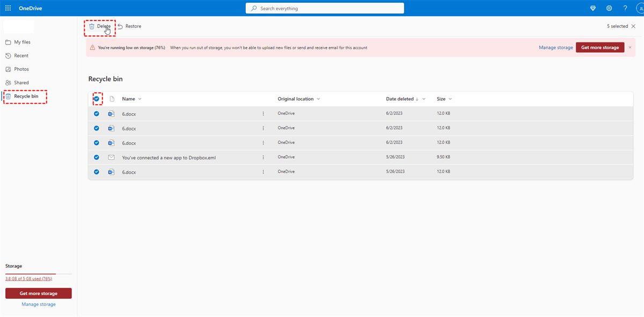The width and height of the screenshot is (644, 317).
Task: Open more options for the Dropbox.eml file
Action: pyautogui.click(x=263, y=158)
